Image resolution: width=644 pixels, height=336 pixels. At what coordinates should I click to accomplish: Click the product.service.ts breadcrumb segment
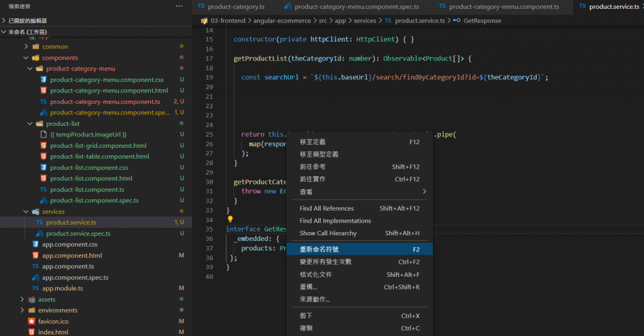tap(419, 21)
